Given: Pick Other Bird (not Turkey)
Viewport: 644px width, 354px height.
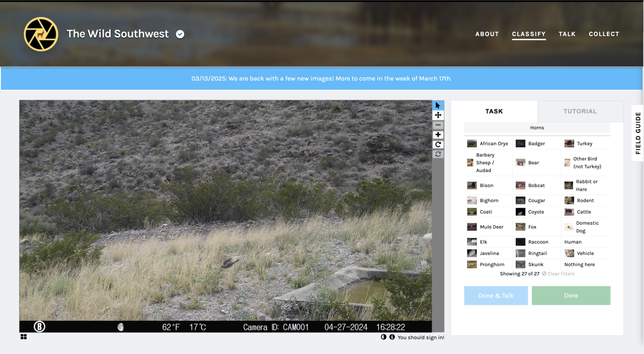Looking at the screenshot, I should click(585, 163).
